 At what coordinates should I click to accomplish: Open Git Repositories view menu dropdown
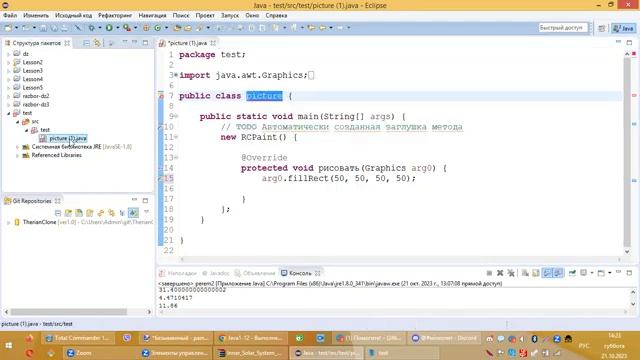tap(146, 212)
